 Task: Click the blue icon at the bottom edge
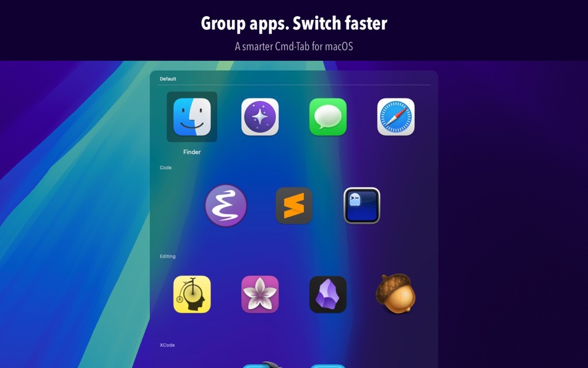329,366
